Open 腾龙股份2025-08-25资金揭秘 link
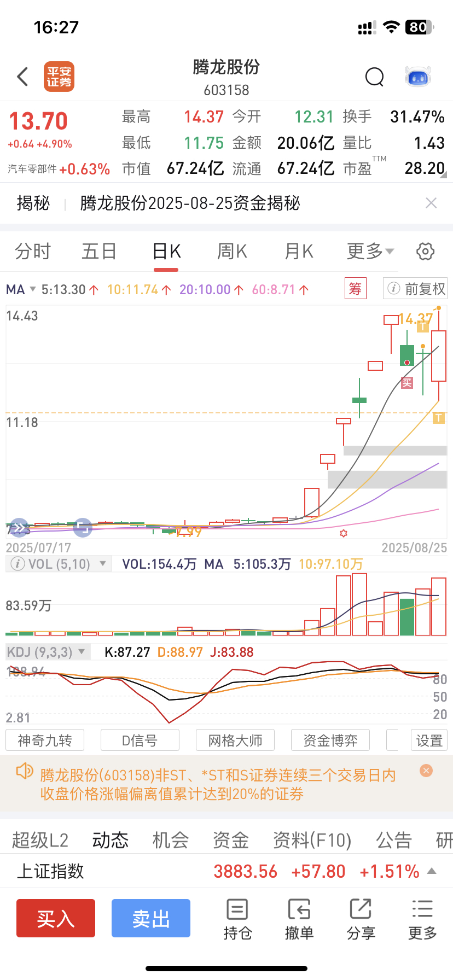The image size is (453, 980). coord(190,203)
